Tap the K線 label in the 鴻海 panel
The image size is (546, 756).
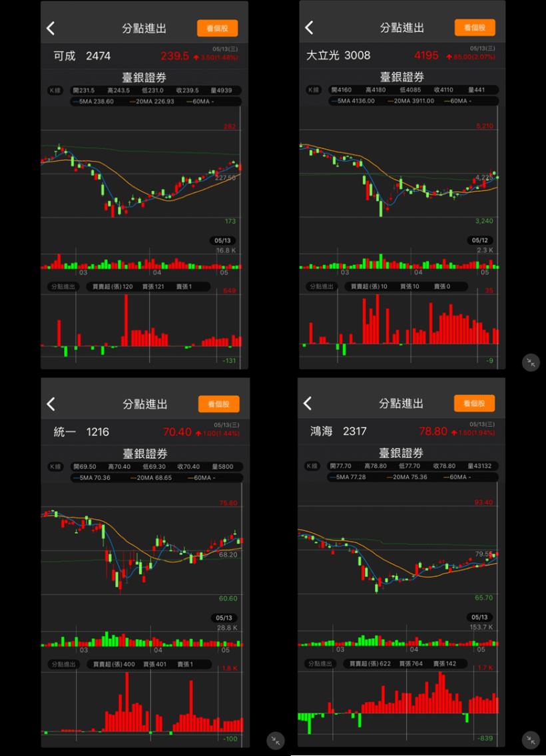point(312,466)
